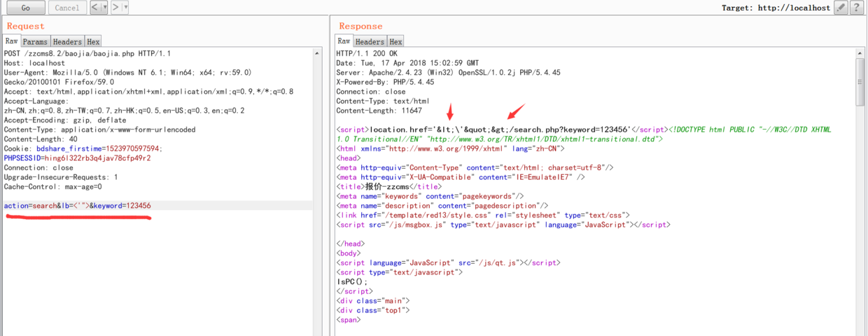Click the Go button to send request
The image size is (868, 336).
pos(26,8)
